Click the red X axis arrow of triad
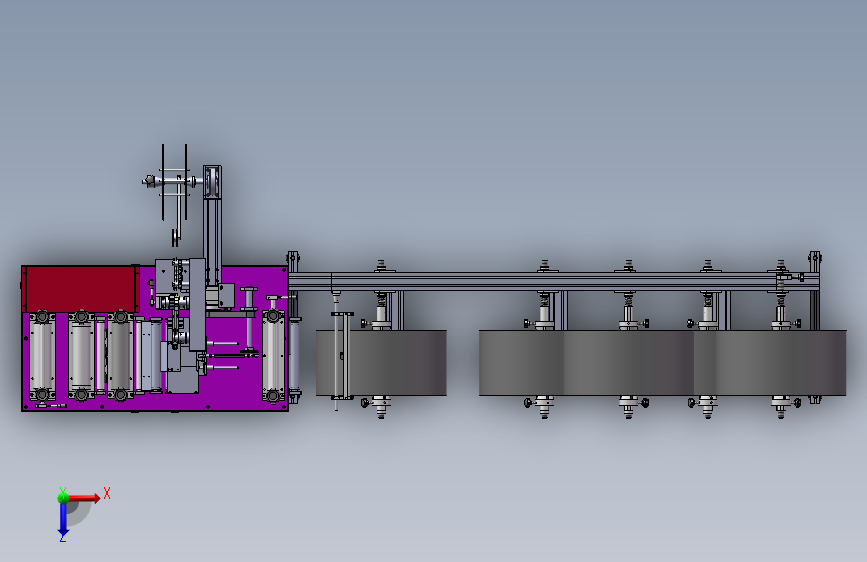867x562 pixels. [x=84, y=498]
